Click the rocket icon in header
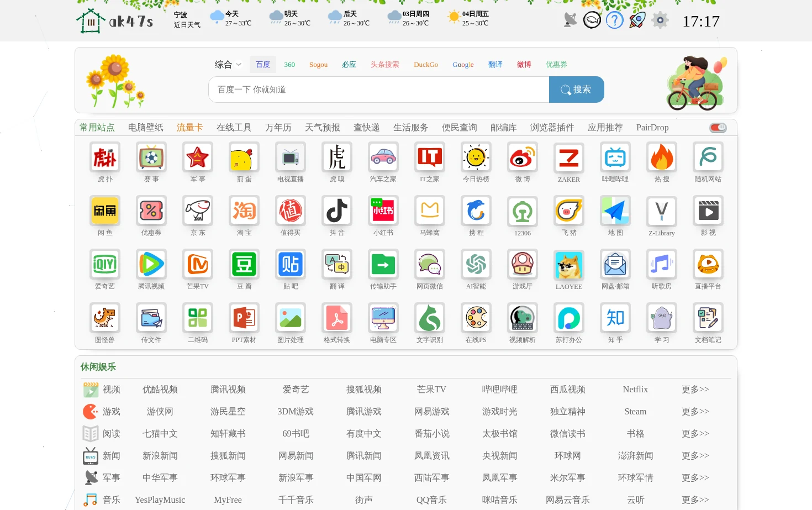Screen dimensions: 812x510 637,20
